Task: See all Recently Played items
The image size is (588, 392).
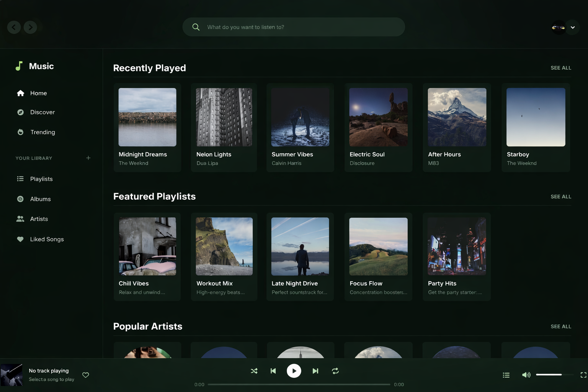Action: coord(561,68)
